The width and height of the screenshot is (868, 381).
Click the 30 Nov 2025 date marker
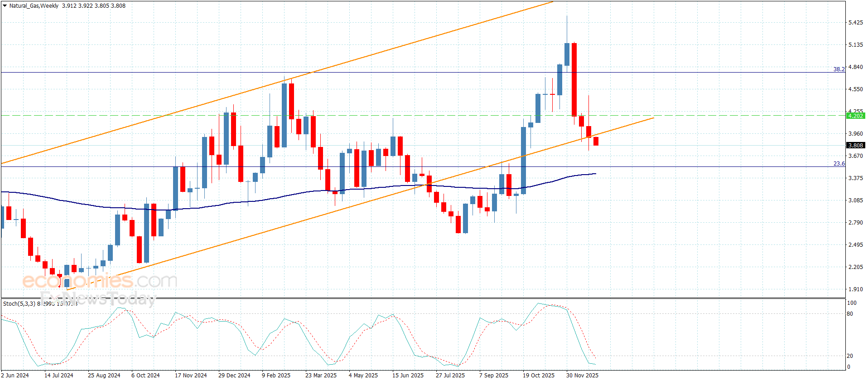582,375
